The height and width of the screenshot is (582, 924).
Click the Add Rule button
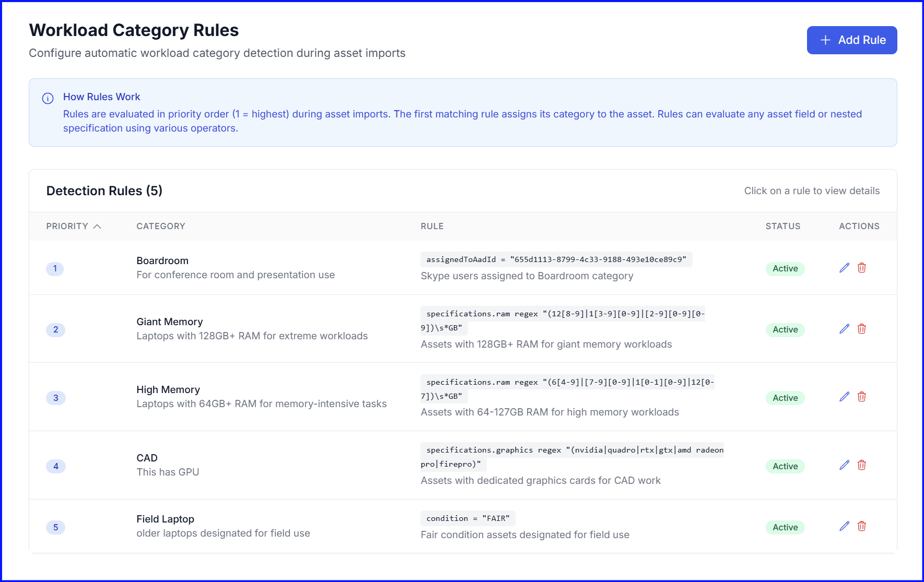coord(851,40)
